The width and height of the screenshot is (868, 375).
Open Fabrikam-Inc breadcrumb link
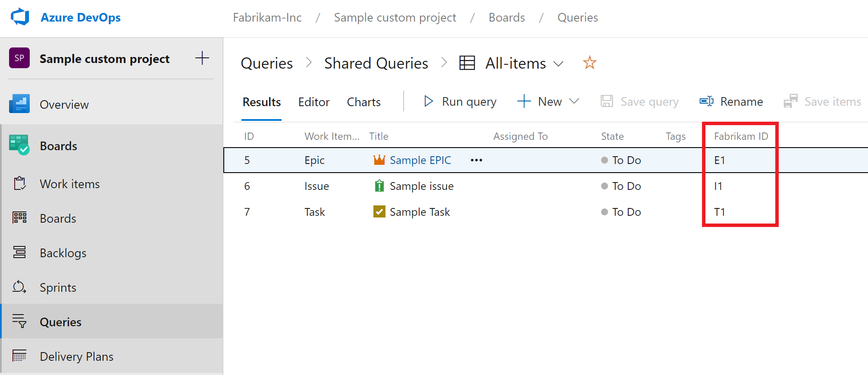click(267, 18)
